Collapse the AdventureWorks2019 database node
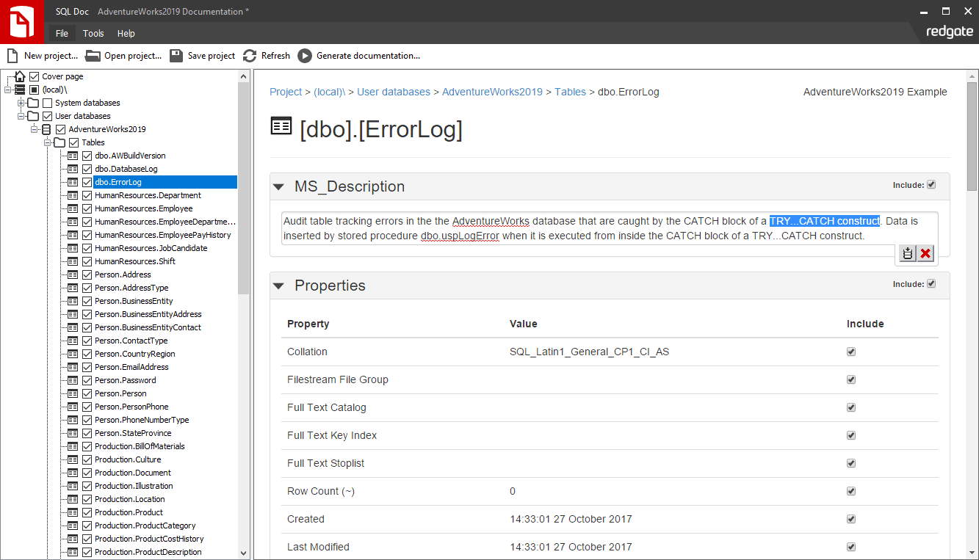 tap(35, 129)
